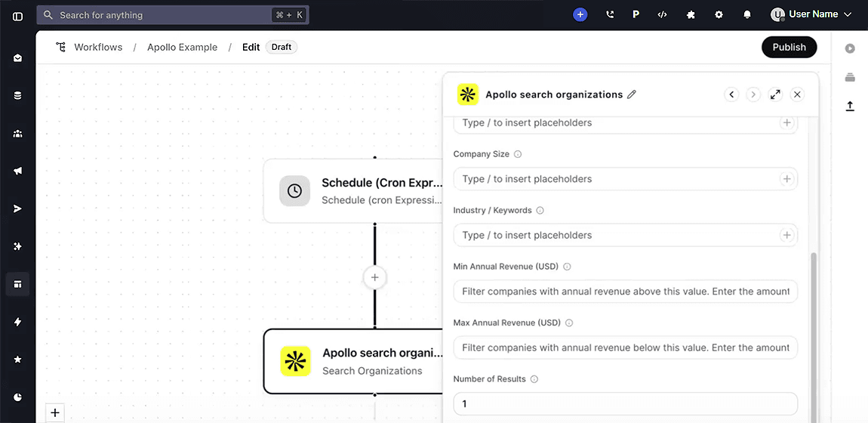Open the inbox icon in sidebar
This screenshot has width=868, height=423.
17,58
